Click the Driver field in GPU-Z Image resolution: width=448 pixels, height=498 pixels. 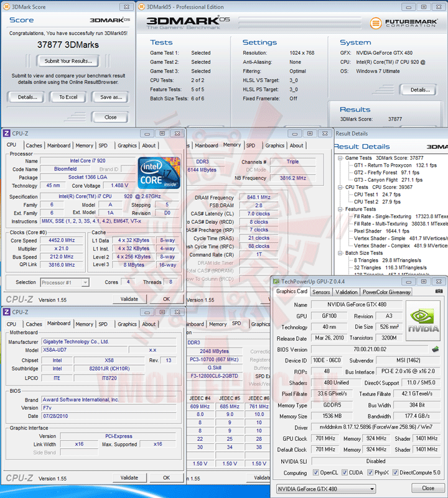(x=376, y=427)
